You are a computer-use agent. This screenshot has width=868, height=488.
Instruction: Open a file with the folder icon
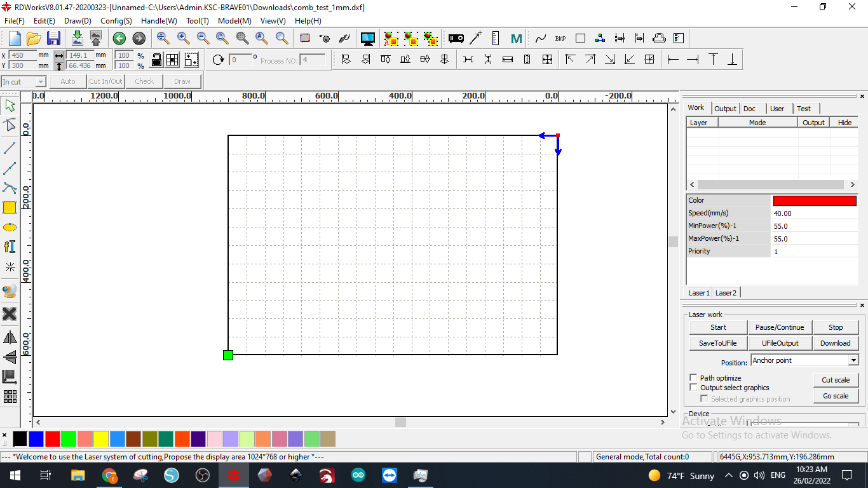tap(34, 38)
